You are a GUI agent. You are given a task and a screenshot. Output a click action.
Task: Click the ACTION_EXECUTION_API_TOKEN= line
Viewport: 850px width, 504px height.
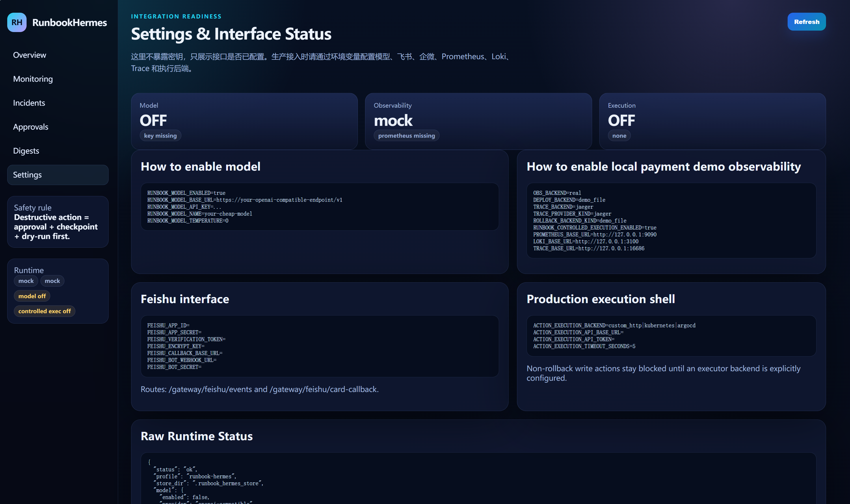tap(574, 339)
